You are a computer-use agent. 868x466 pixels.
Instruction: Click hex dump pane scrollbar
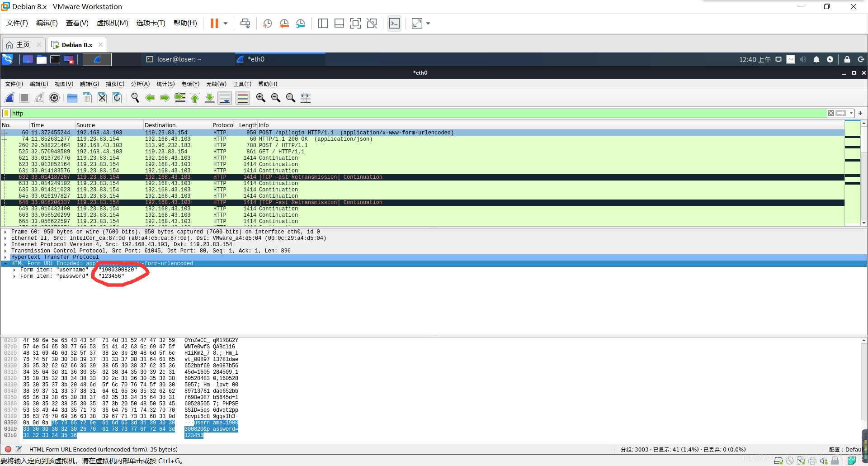tap(864, 391)
